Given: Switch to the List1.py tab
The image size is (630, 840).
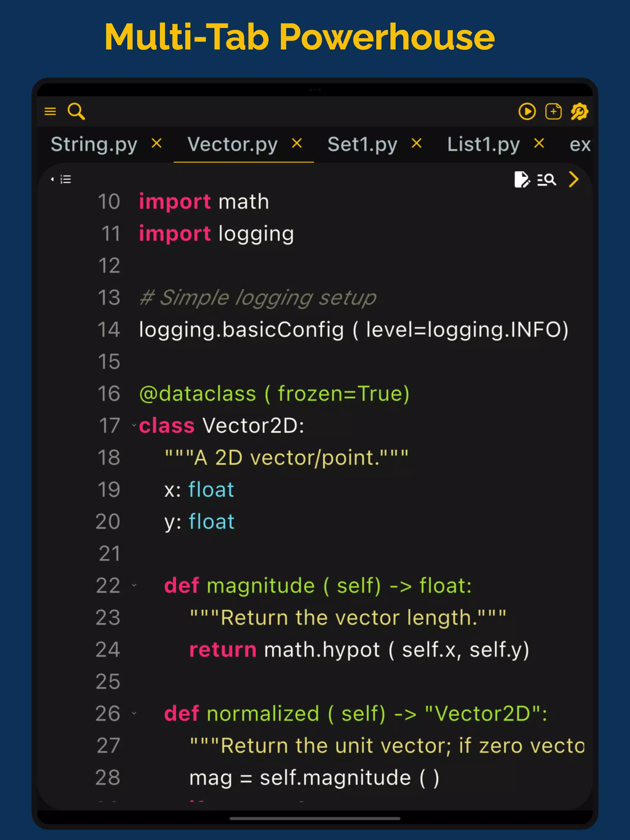Looking at the screenshot, I should pyautogui.click(x=483, y=144).
